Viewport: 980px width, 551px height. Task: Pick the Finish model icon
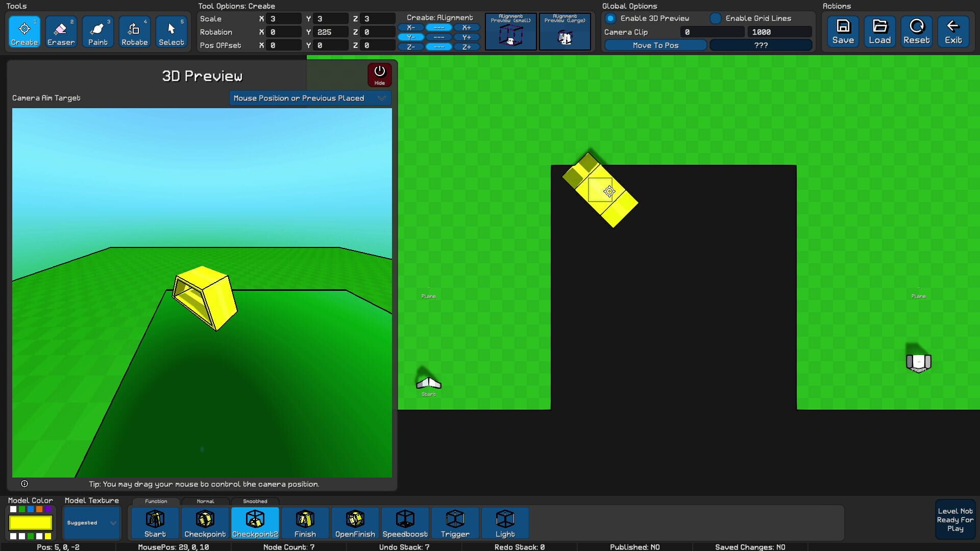pos(305,523)
